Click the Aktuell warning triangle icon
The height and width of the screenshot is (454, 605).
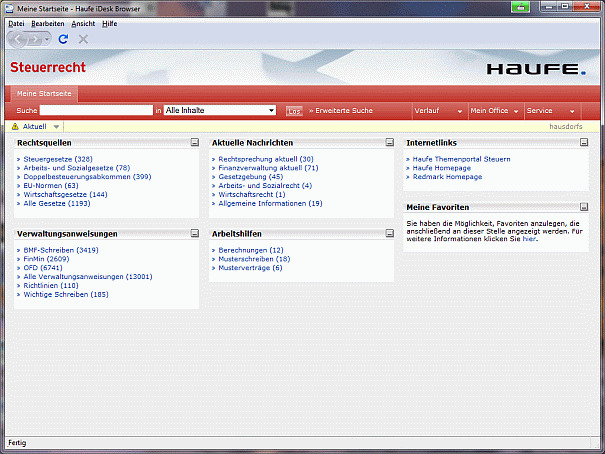(x=15, y=126)
